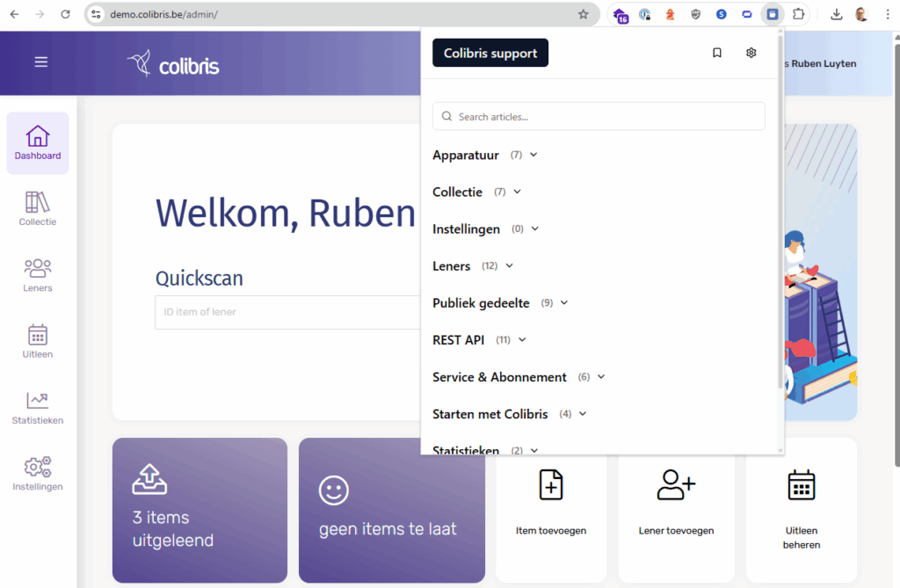900x588 pixels.
Task: Click the bookmark icon in support panel
Action: click(x=717, y=53)
